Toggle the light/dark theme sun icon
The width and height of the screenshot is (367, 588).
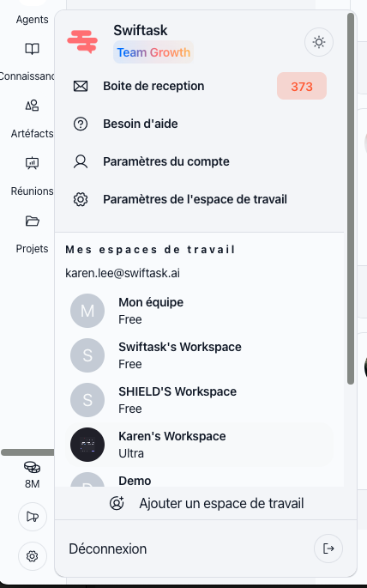(x=319, y=42)
